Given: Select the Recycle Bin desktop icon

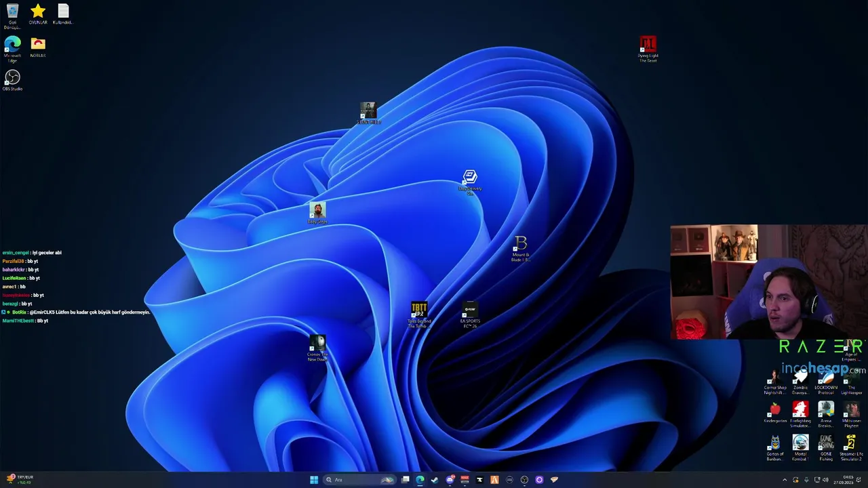Looking at the screenshot, I should pyautogui.click(x=12, y=15).
